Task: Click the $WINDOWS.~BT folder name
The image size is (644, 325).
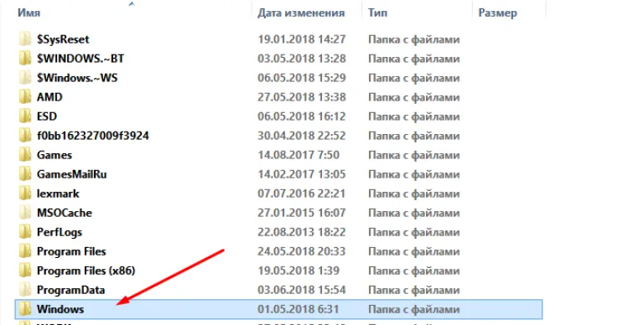Action: point(80,59)
